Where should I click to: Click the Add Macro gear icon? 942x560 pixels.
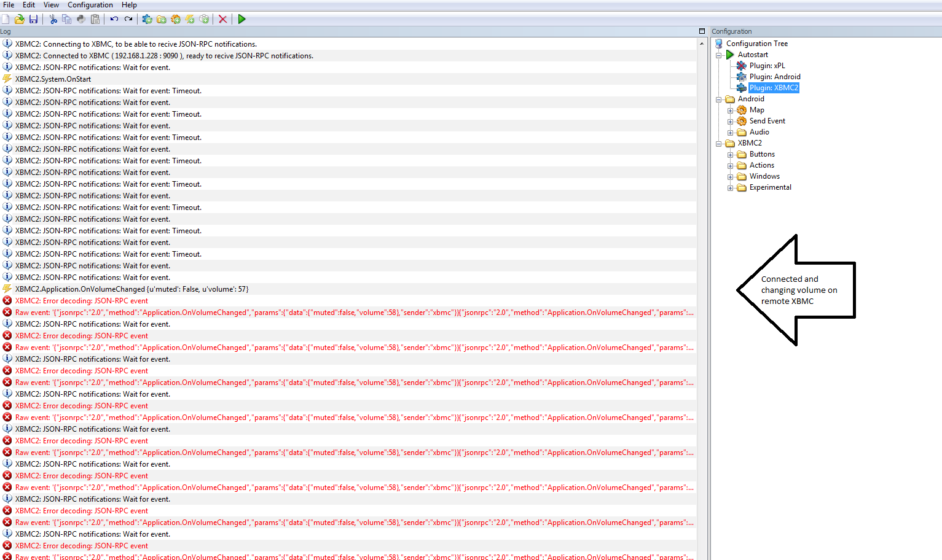[176, 19]
